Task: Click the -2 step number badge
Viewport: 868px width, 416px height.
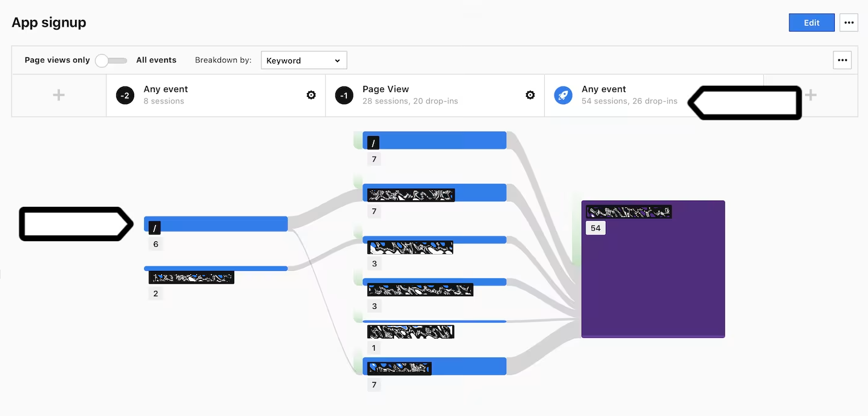Action: pyautogui.click(x=125, y=96)
